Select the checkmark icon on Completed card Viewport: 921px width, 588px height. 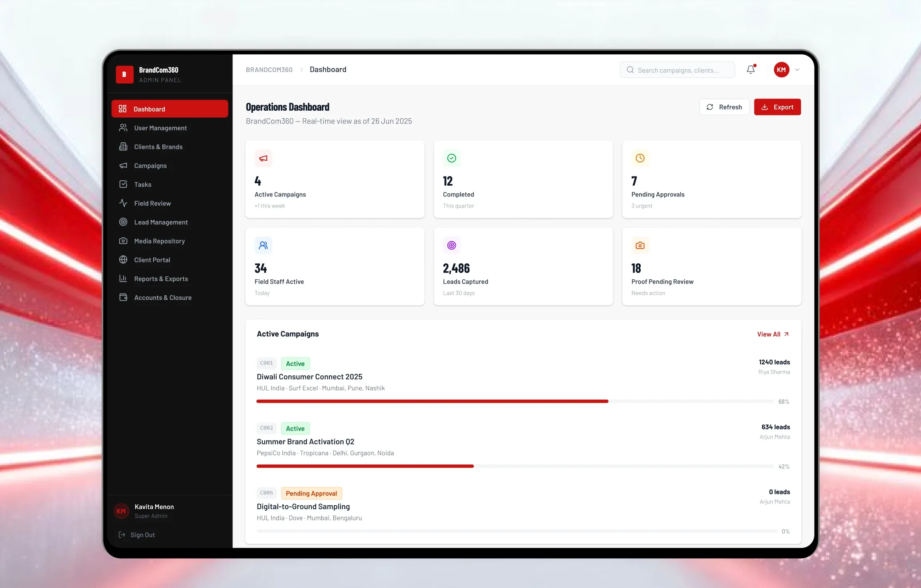[452, 158]
